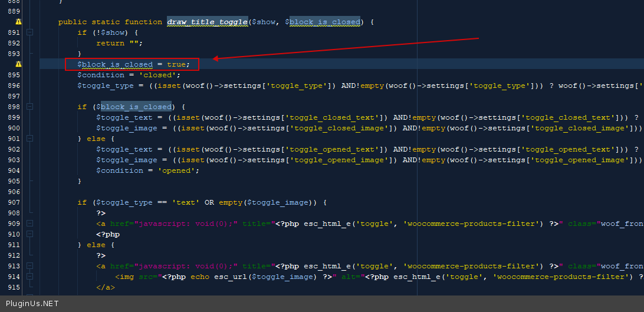Collapse the else block at line 901
Screen dimensions: 644x312
pyautogui.click(x=29, y=139)
